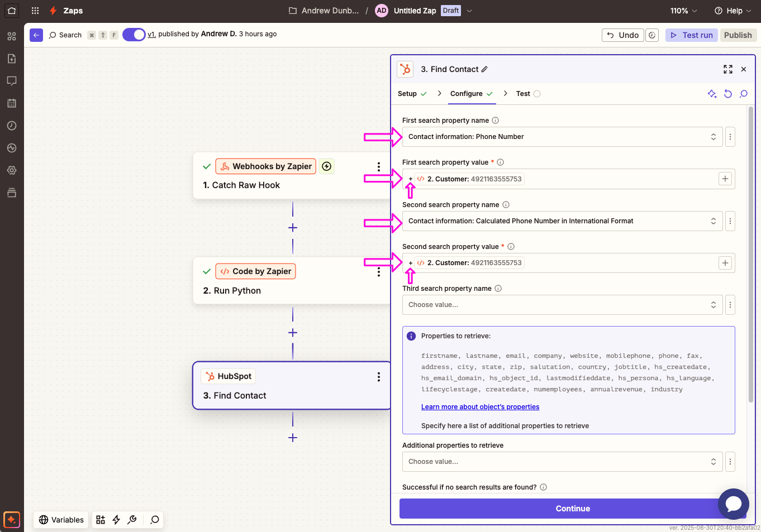The height and width of the screenshot is (532, 761).
Task: Click the Test run button
Action: [692, 35]
